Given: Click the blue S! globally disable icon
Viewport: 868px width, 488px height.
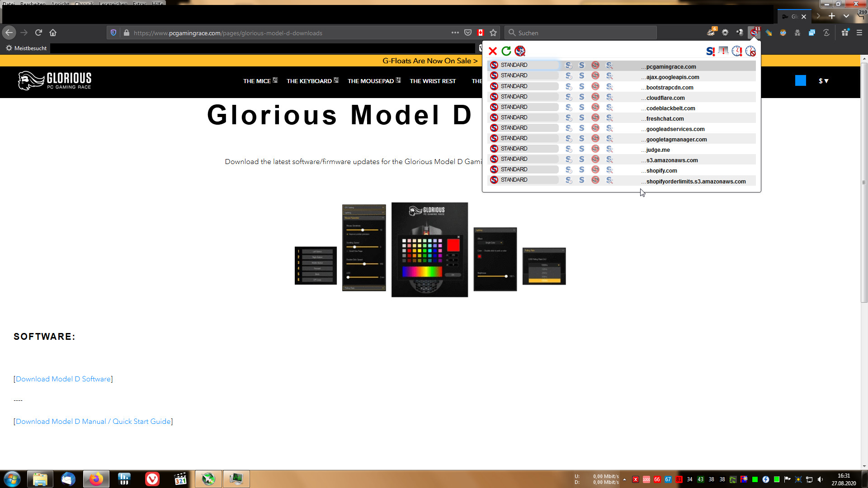Looking at the screenshot, I should point(710,51).
